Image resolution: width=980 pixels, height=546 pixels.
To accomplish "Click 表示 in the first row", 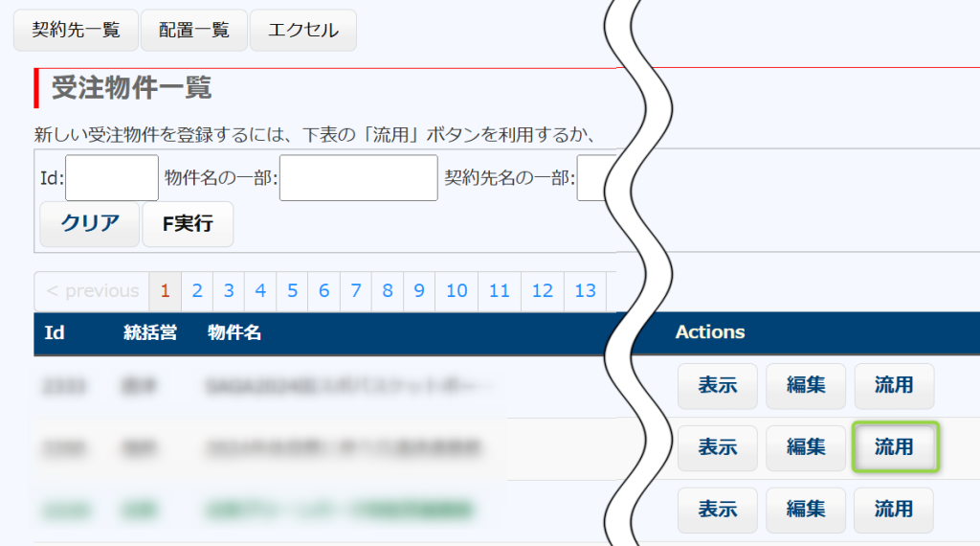I will click(x=717, y=386).
